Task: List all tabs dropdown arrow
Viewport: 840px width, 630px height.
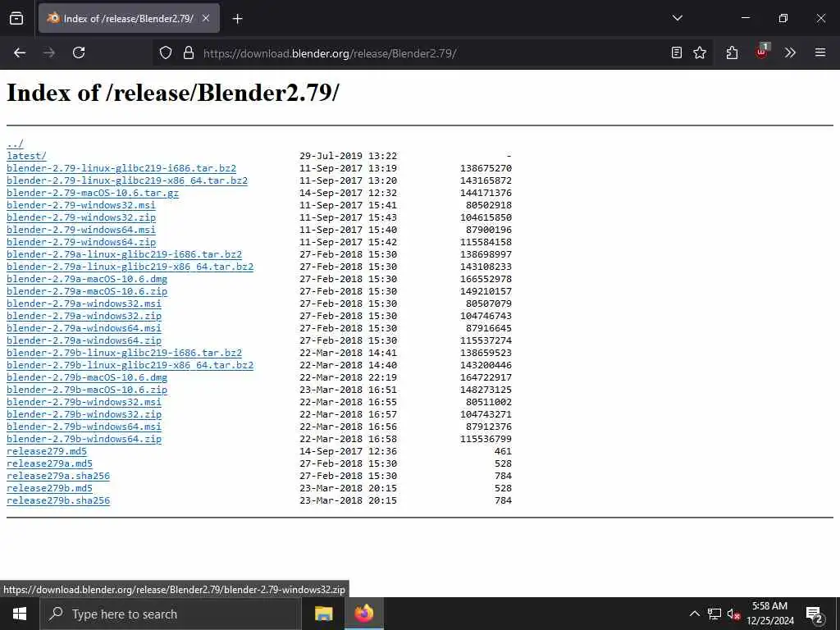Action: coord(677,18)
